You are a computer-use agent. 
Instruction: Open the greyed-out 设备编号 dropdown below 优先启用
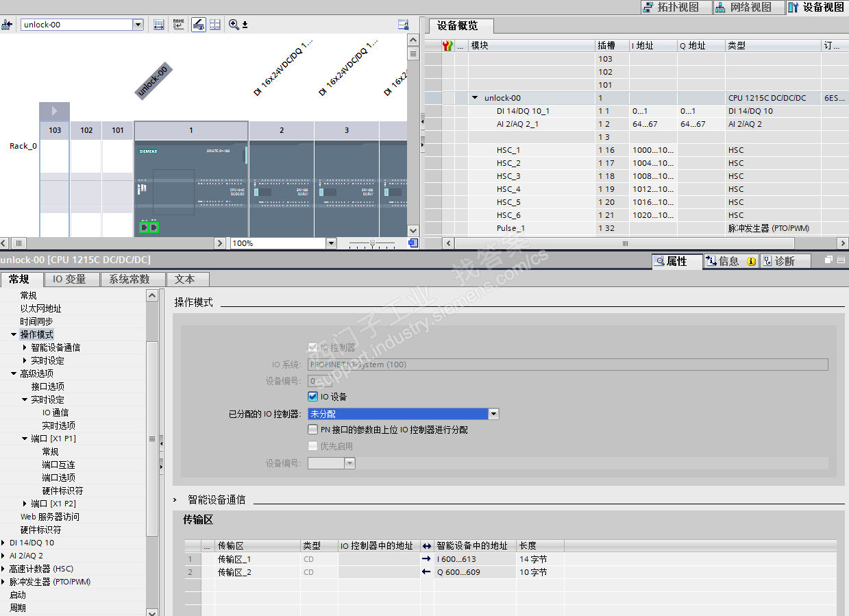pyautogui.click(x=350, y=463)
